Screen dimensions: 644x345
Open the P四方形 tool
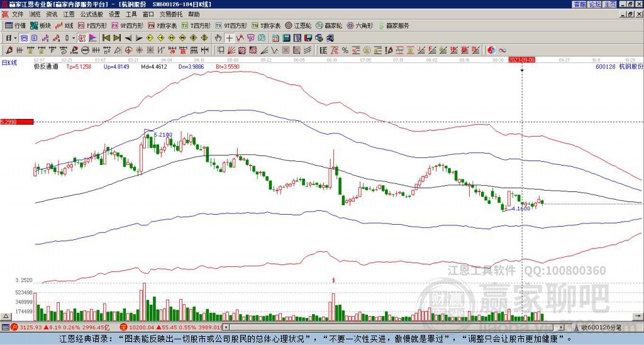point(92,26)
